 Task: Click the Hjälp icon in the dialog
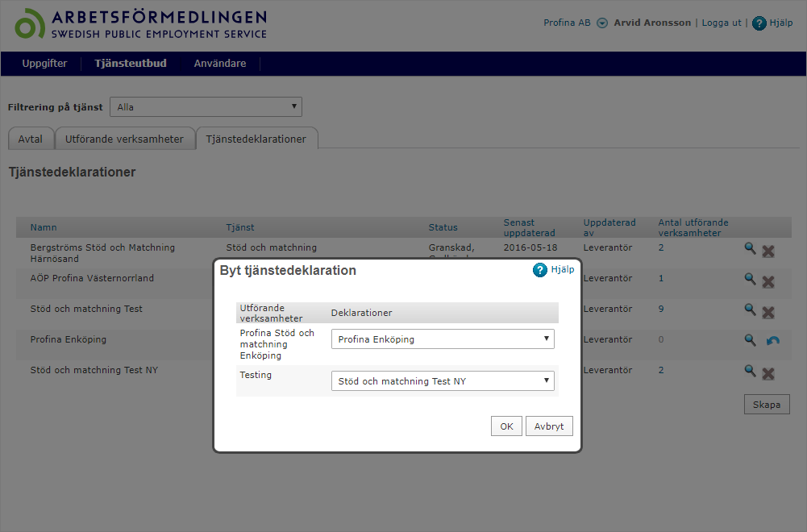(540, 270)
